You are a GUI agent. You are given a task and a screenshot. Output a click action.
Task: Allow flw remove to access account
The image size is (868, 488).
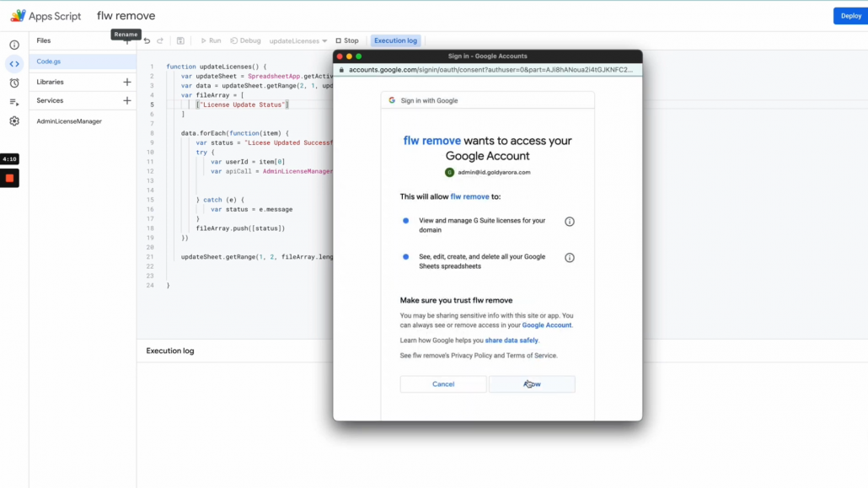(532, 383)
